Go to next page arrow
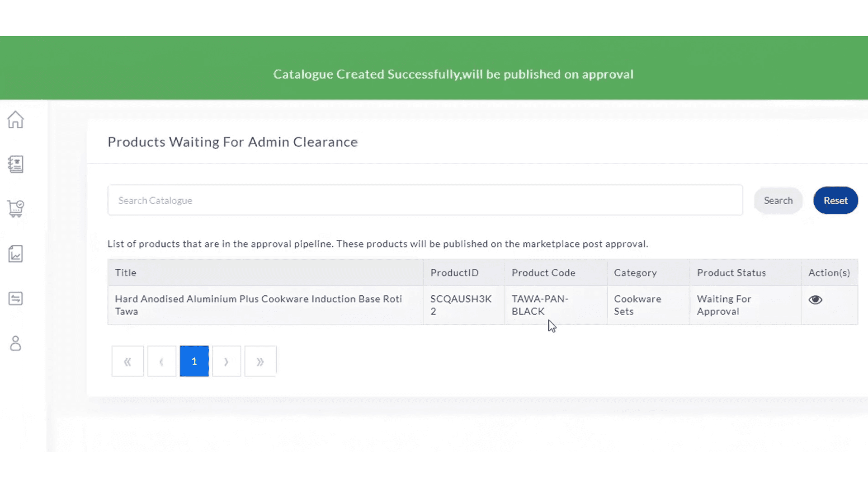The height and width of the screenshot is (488, 868). point(226,361)
